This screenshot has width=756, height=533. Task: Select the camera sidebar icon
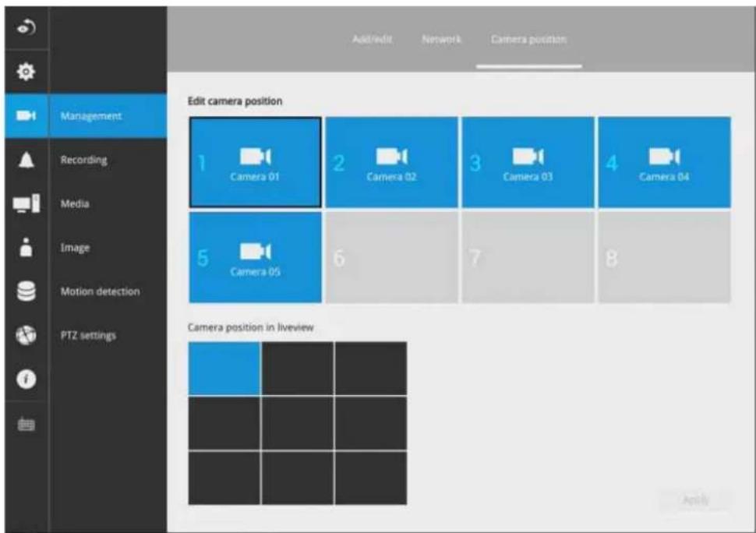[26, 115]
